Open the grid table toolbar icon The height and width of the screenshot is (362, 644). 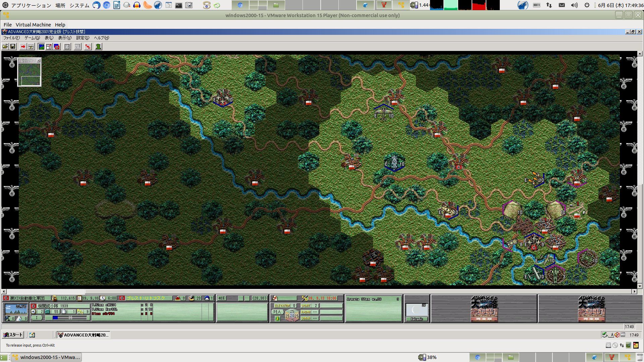point(67,47)
